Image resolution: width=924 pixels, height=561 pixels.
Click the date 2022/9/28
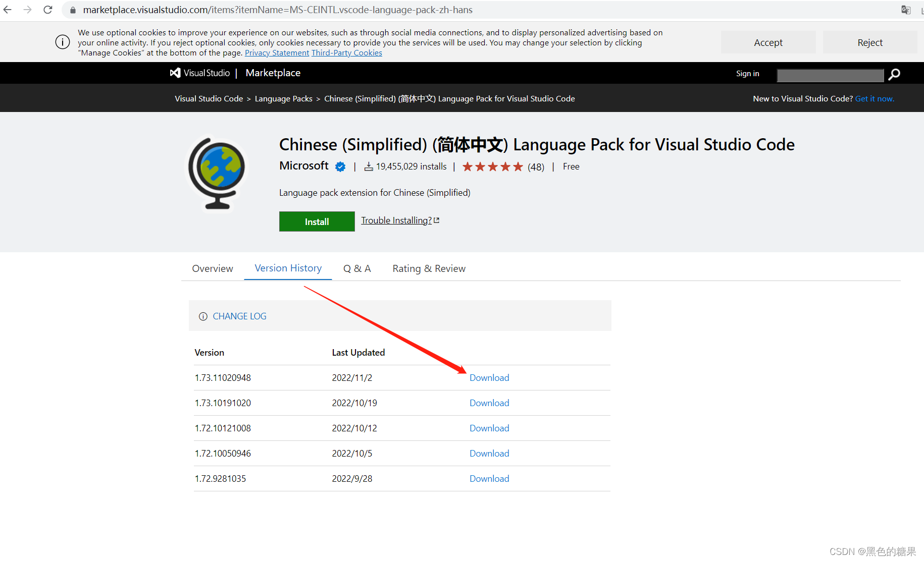tap(352, 479)
